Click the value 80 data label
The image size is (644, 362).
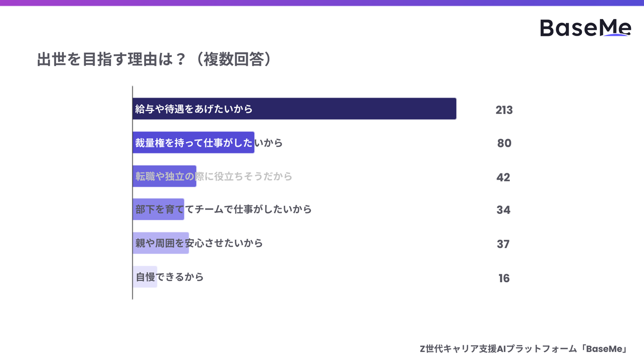click(504, 143)
